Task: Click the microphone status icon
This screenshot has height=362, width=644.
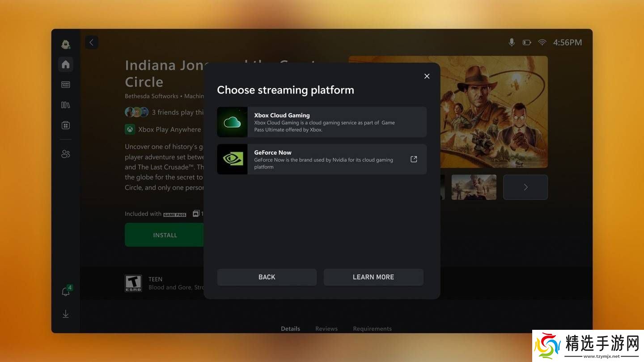Action: pyautogui.click(x=512, y=42)
